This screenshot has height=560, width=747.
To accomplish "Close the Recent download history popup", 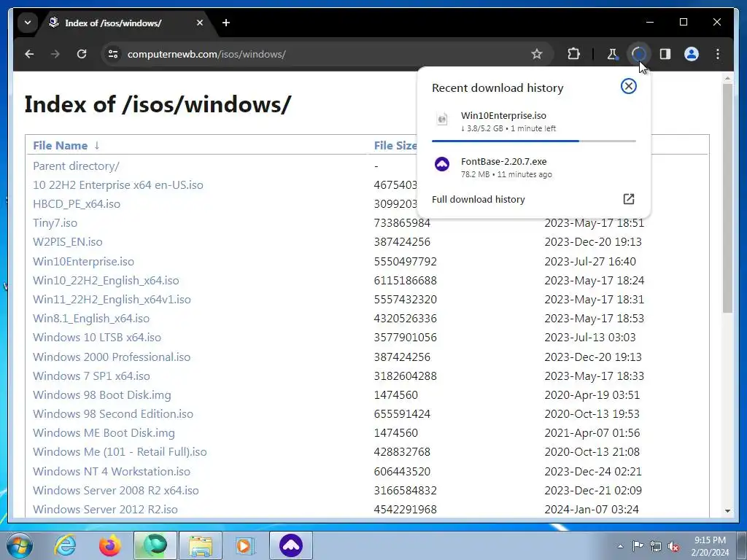I will pyautogui.click(x=628, y=86).
